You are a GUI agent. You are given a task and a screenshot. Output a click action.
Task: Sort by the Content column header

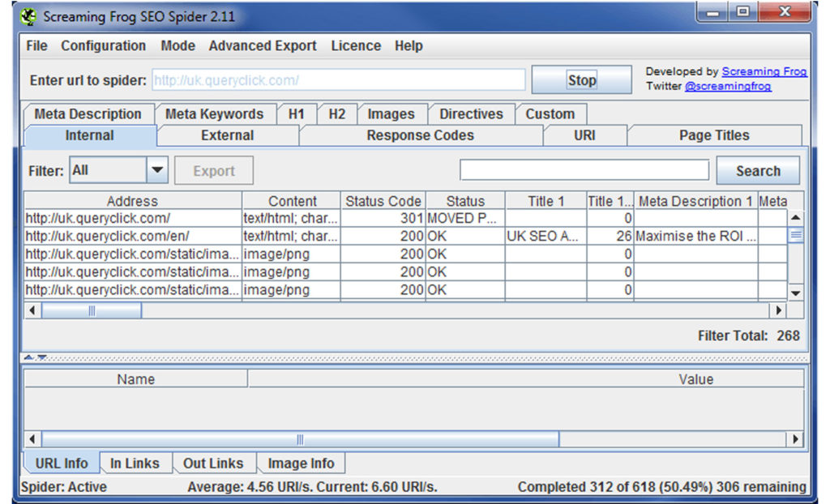point(292,201)
